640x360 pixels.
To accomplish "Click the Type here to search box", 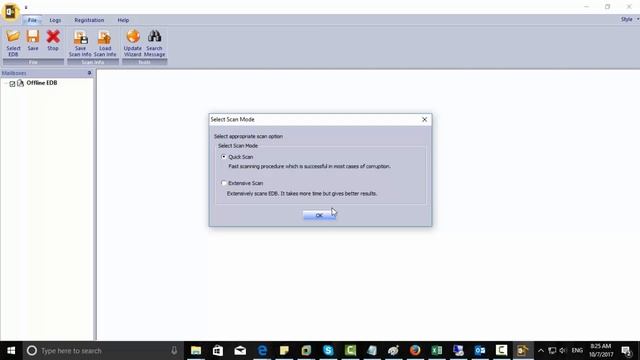I will point(101,351).
